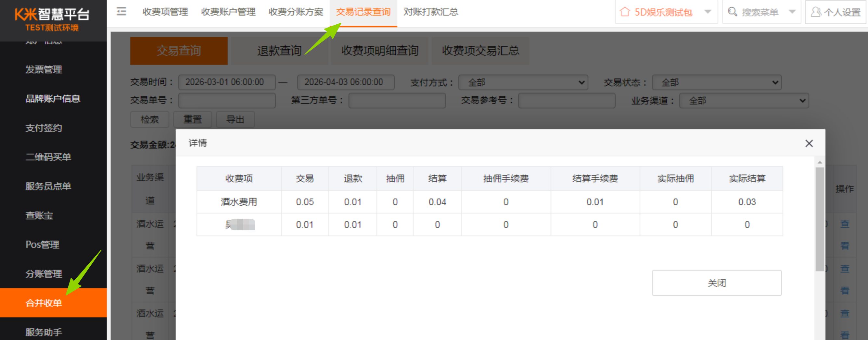This screenshot has height=340, width=868.
Task: Expand the 5D娱乐测试包 venue selector
Action: (x=707, y=12)
